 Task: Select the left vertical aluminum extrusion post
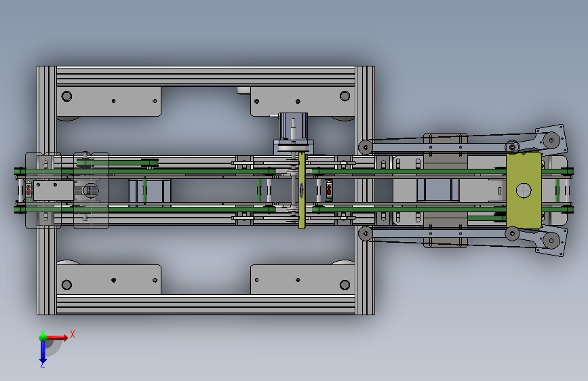(47, 190)
